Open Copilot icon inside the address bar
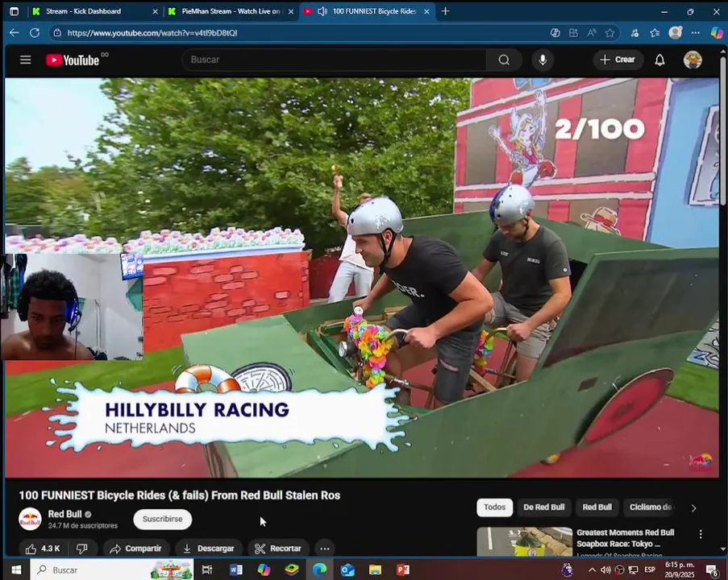The image size is (728, 580). pos(555,33)
